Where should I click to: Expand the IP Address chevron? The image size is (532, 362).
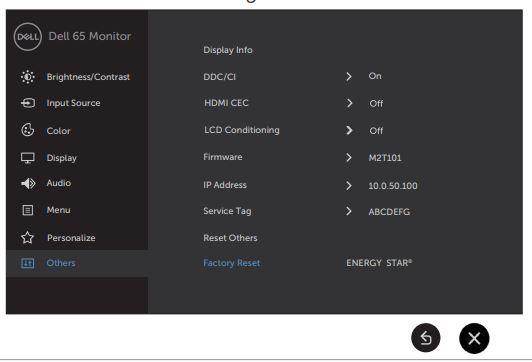point(349,186)
